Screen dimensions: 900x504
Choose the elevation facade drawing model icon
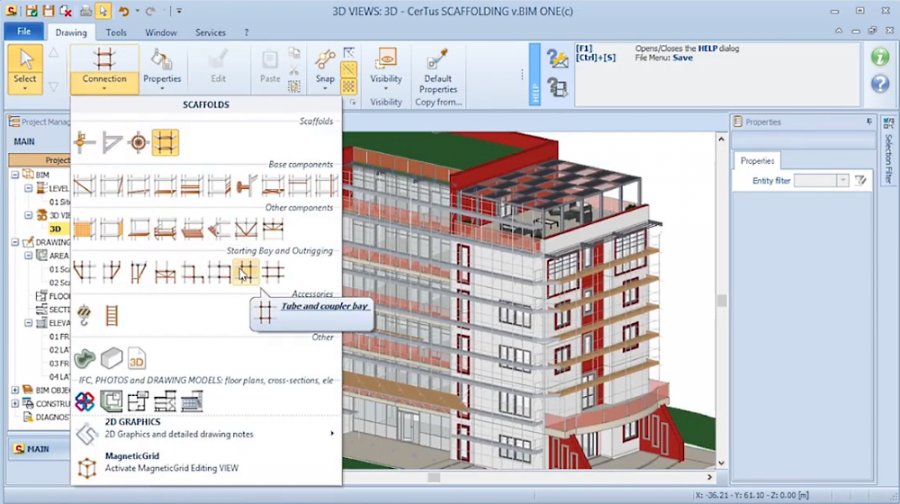(x=192, y=401)
